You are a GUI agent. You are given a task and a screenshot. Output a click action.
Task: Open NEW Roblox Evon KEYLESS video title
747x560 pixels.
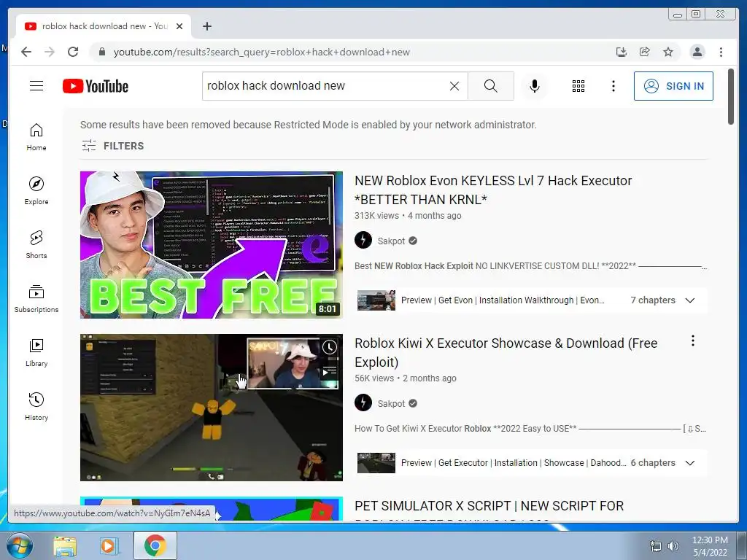[x=493, y=190]
